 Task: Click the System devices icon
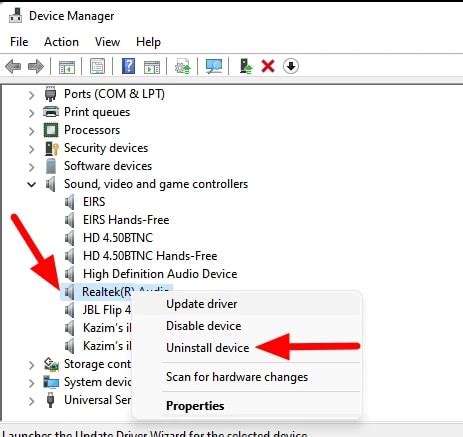[x=51, y=382]
